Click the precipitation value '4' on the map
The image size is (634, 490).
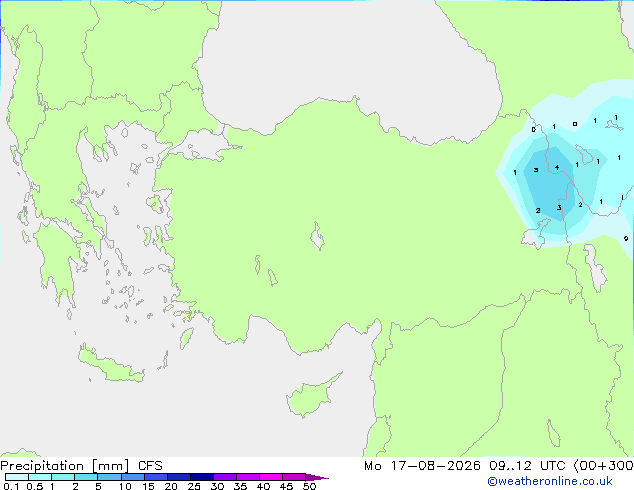pyautogui.click(x=557, y=167)
